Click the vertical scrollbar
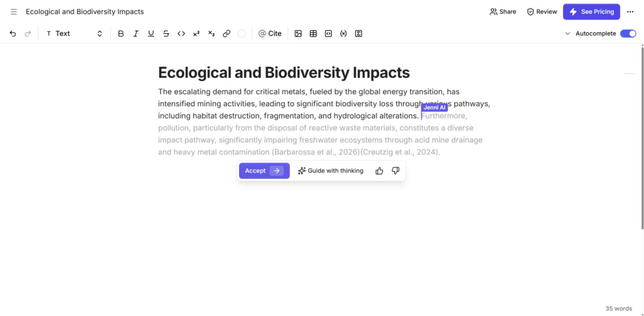 click(x=642, y=138)
